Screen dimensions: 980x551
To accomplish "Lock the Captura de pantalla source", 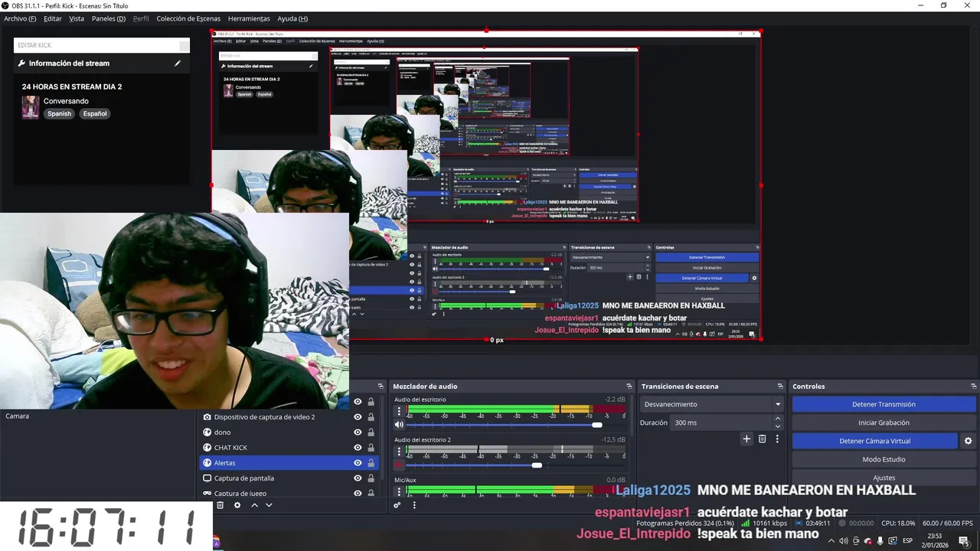I will [371, 478].
